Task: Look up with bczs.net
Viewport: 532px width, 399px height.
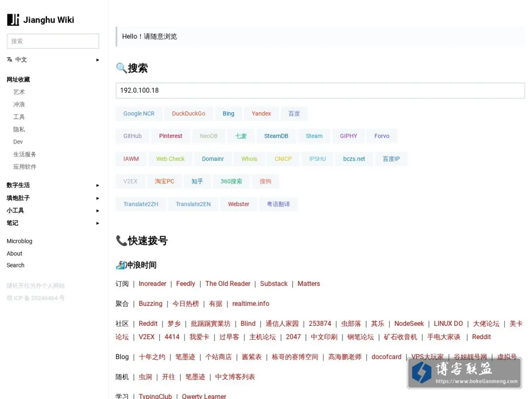Action: click(x=354, y=159)
